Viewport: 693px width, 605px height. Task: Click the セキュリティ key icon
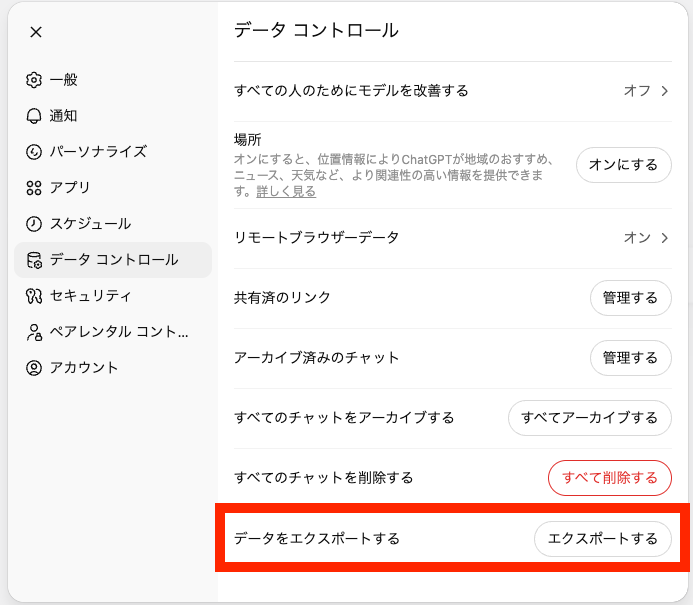click(x=34, y=296)
